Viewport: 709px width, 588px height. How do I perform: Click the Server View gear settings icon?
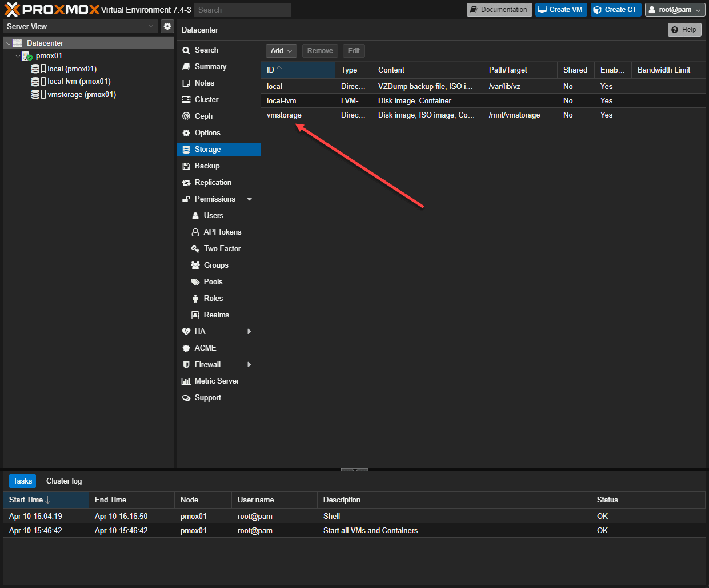167,26
